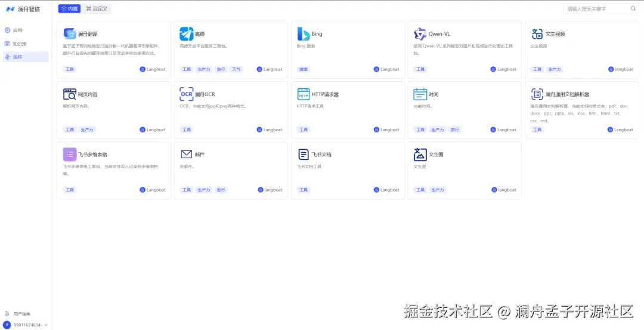Open the 飞书文档 document icon
Screen dimensions: 644x330
coord(304,155)
